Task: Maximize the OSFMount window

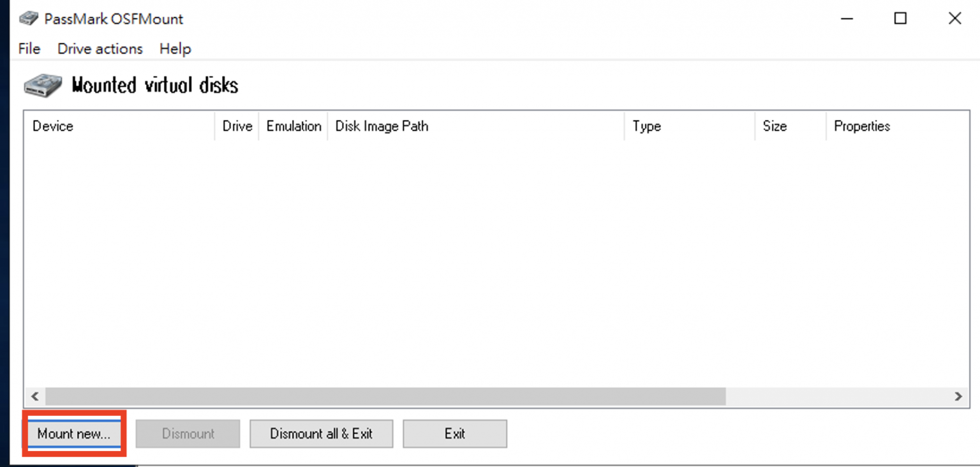Action: click(x=900, y=19)
